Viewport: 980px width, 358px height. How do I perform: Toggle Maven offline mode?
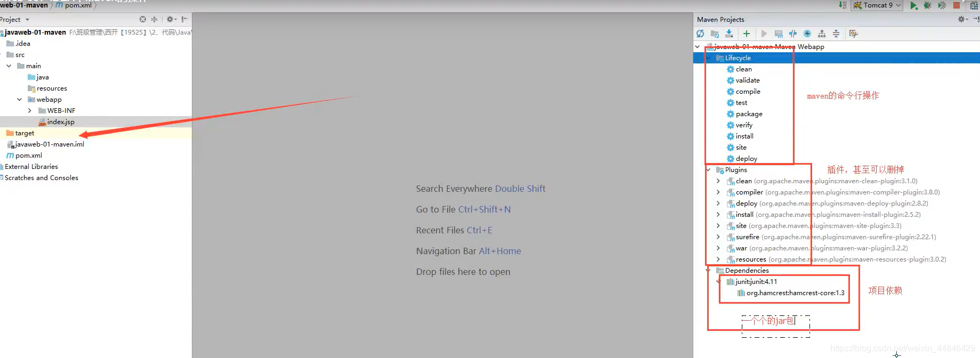coord(793,34)
